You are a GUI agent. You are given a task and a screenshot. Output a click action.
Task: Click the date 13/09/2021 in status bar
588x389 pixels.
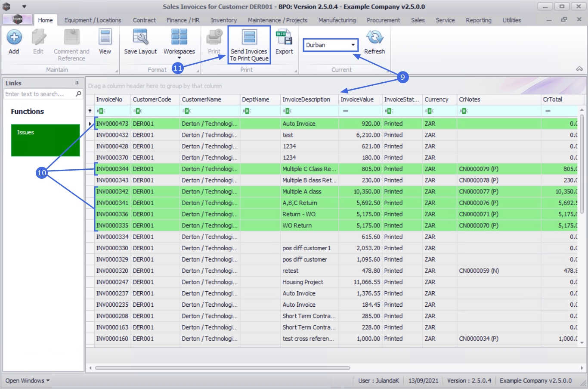click(x=423, y=381)
